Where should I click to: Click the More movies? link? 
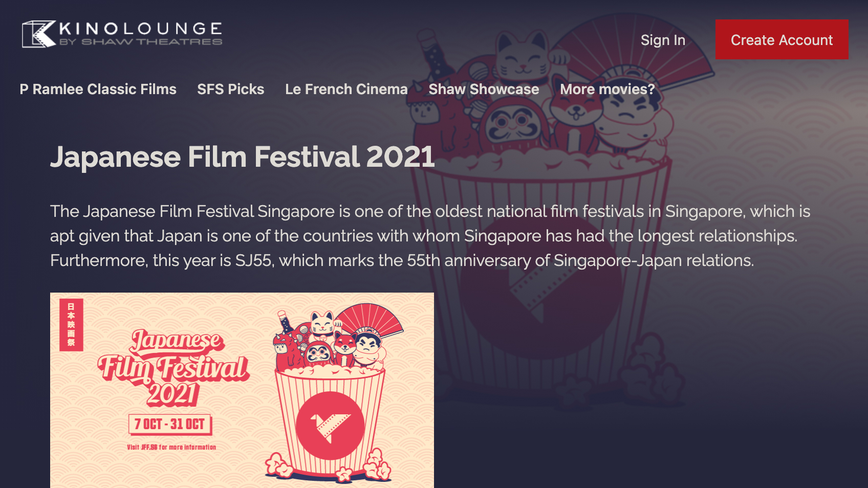point(607,89)
